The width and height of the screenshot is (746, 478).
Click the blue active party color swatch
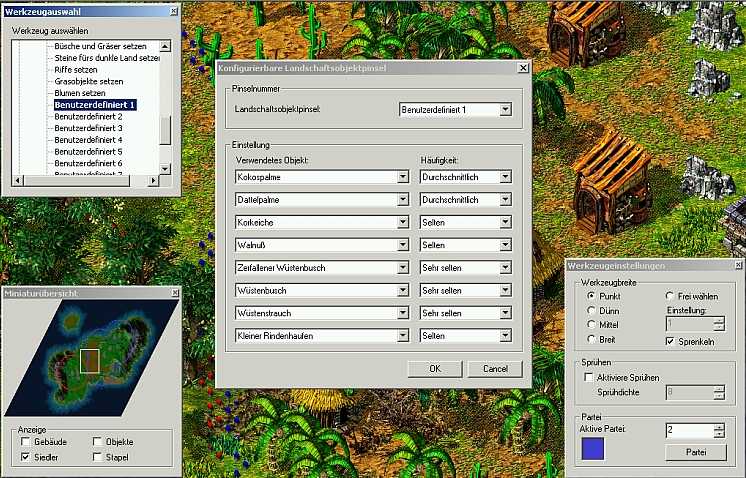pyautogui.click(x=593, y=449)
